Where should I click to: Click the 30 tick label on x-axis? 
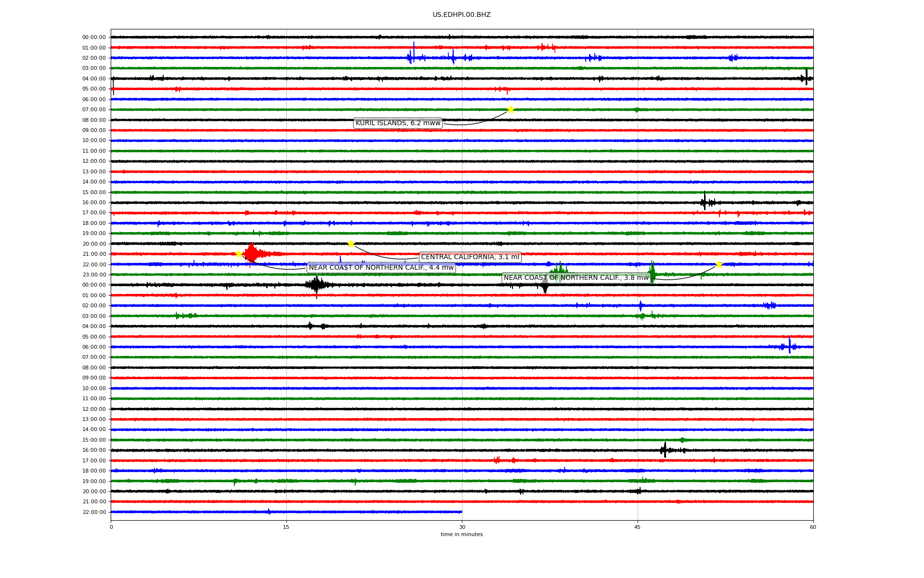(x=462, y=527)
